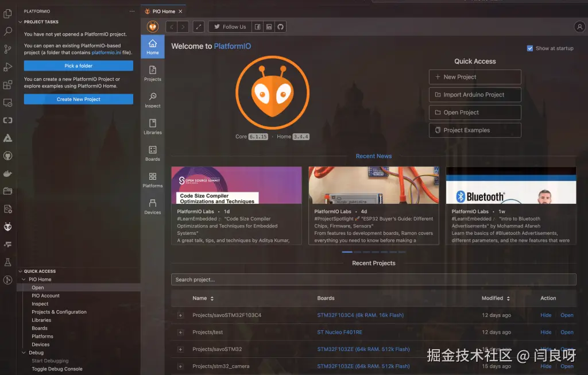Image resolution: width=588 pixels, height=375 pixels.
Task: Click Follow Us Twitter button
Action: tap(230, 26)
